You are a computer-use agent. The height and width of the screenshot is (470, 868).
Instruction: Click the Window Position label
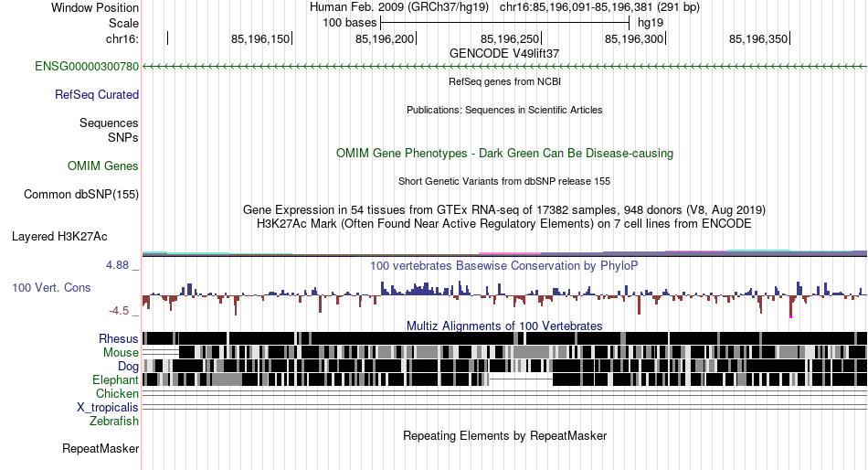95,7
